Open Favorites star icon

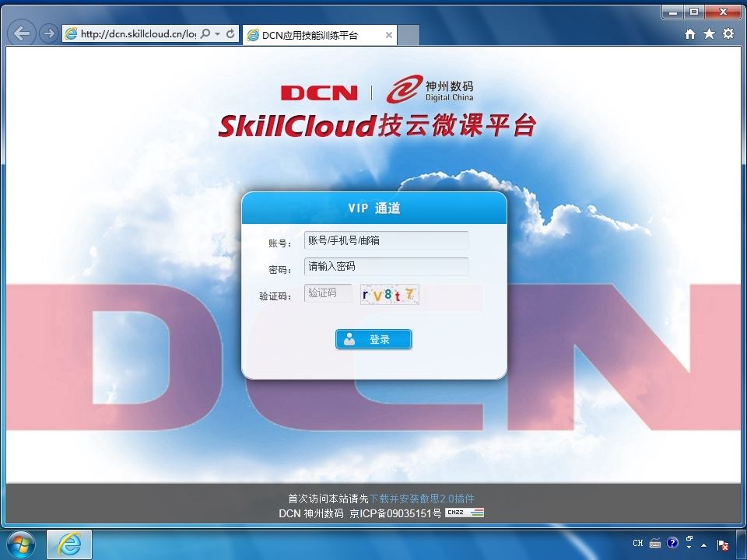(x=709, y=33)
